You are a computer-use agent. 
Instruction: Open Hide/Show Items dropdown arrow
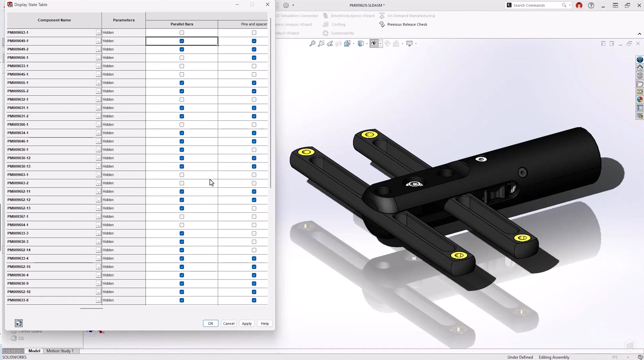(380, 44)
